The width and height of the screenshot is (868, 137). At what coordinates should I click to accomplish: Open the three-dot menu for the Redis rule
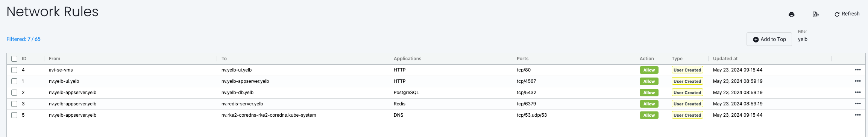[x=857, y=104]
